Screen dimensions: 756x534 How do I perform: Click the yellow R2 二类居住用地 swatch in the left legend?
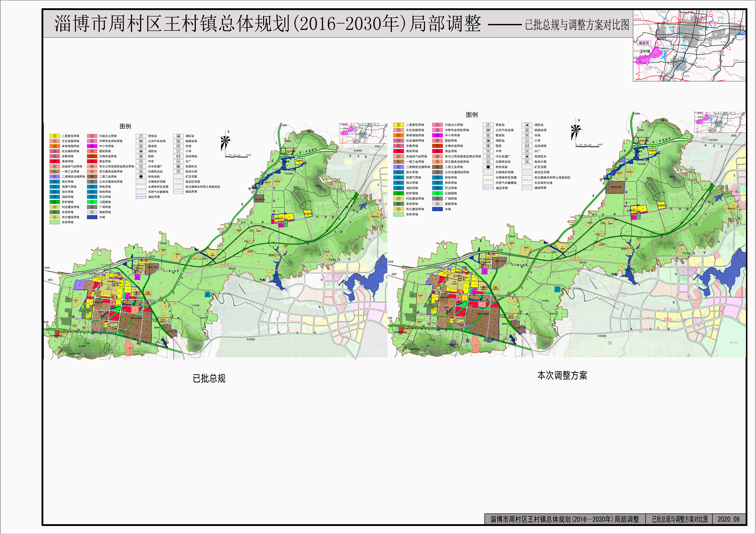(x=55, y=136)
